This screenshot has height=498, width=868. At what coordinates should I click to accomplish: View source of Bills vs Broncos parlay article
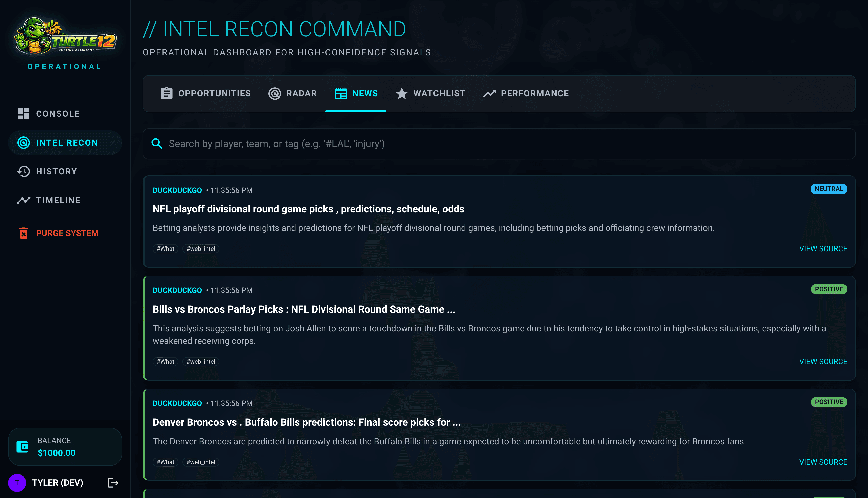point(823,361)
